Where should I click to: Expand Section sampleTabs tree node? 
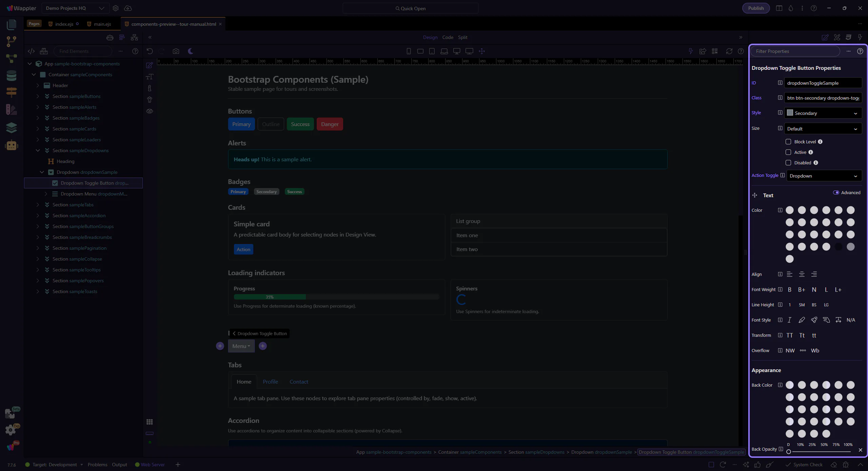[38, 205]
